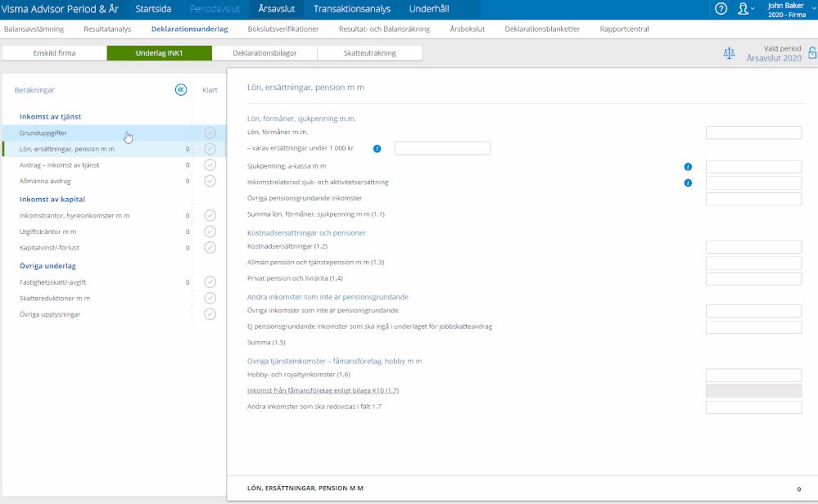Collapse the Beräkningar side panel

pos(181,90)
